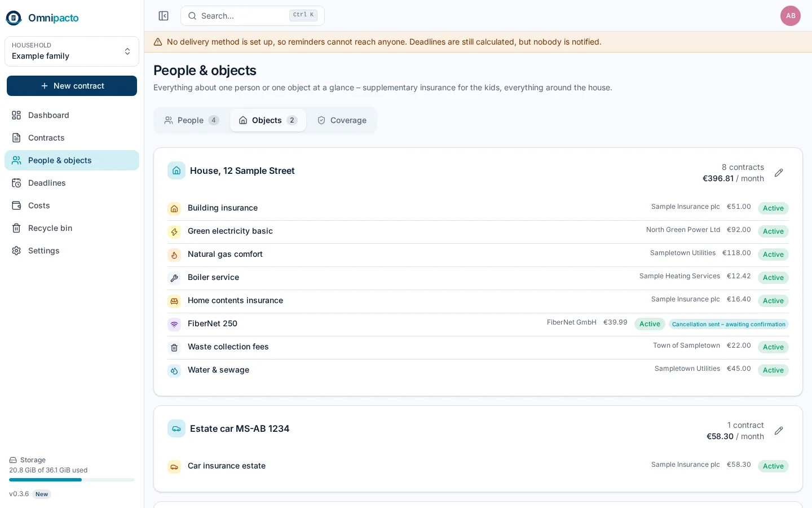Edit Estate car MS-AB 1234 pencil icon

coord(779,431)
